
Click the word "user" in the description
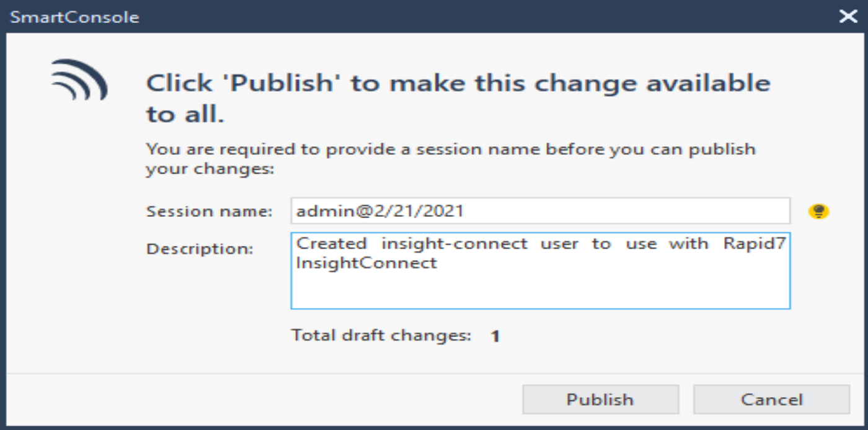pyautogui.click(x=559, y=244)
